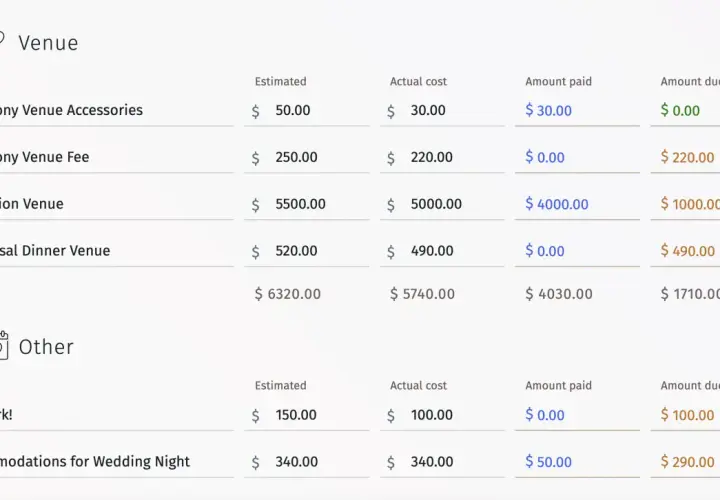720x500 pixels.
Task: Select actual cost 100.00 in Other section
Action: coord(442,415)
